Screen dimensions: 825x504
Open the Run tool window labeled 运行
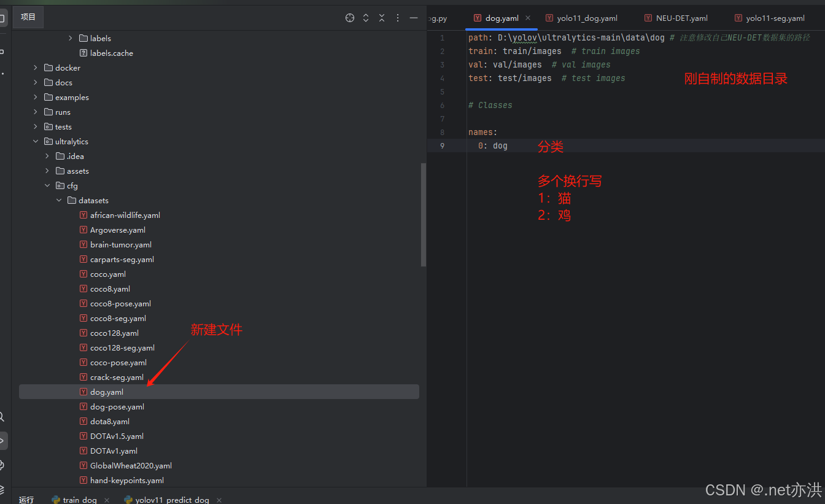pyautogui.click(x=26, y=499)
